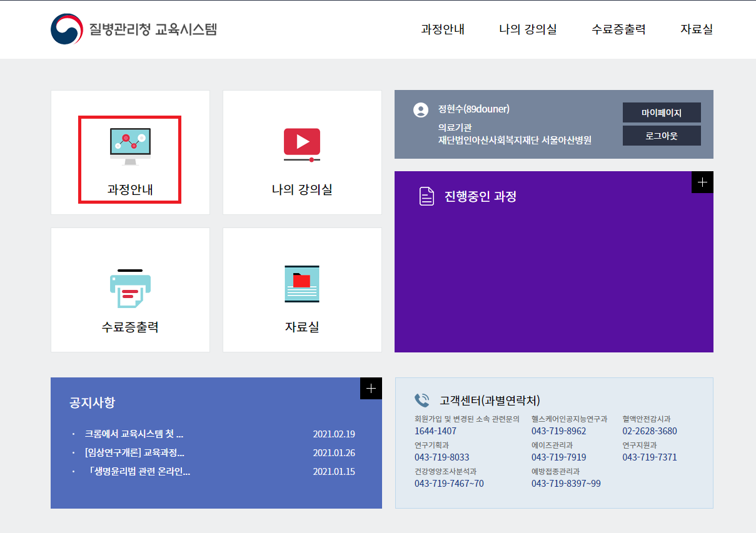Expand 진행중인 과정 with plus button
Viewport: 756px width, 533px height.
click(702, 182)
